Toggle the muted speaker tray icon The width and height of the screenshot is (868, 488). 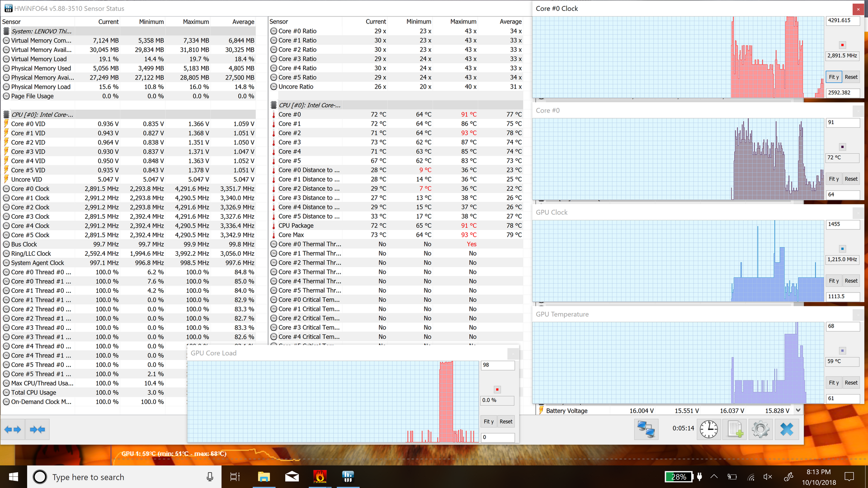[x=768, y=477]
